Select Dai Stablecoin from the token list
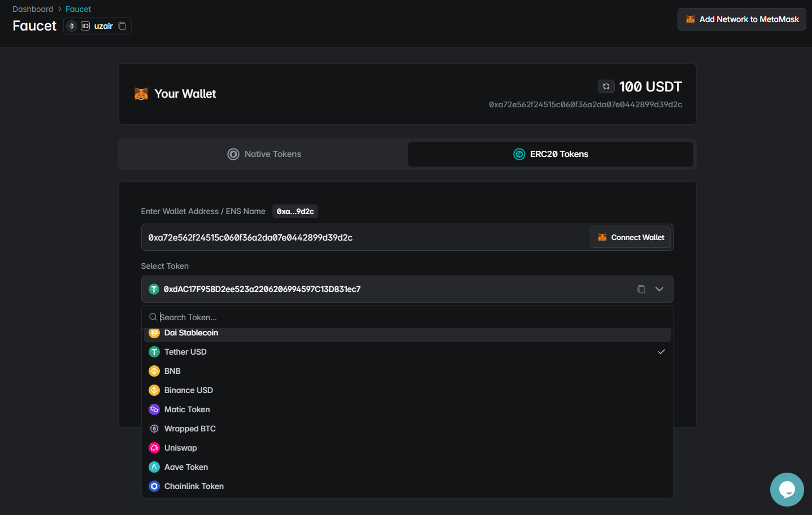Image resolution: width=812 pixels, height=515 pixels. point(191,333)
